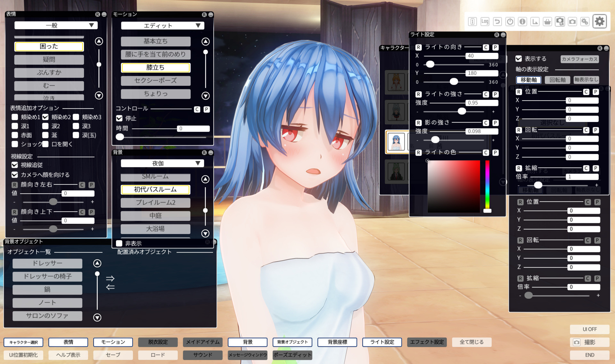615x364 pixels.
Task: Select the セクシーポーズ motion
Action: 156,81
